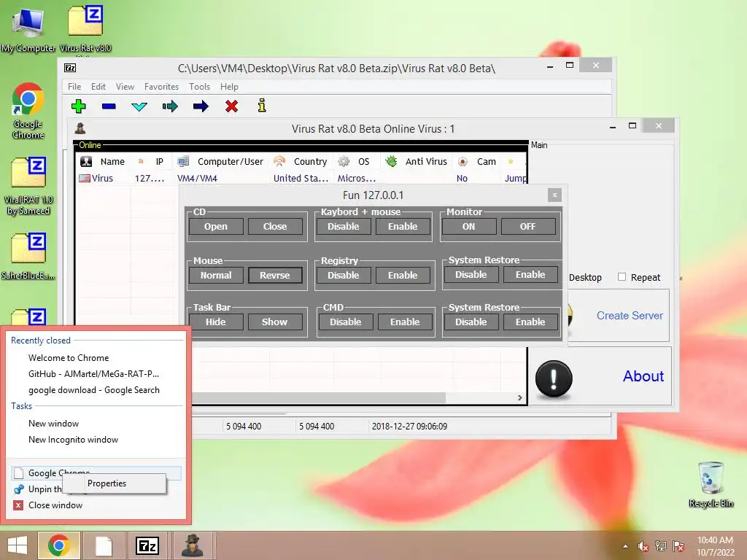Select the Virus Rat v8.0 zip desktop icon
The image size is (747, 560).
click(85, 28)
